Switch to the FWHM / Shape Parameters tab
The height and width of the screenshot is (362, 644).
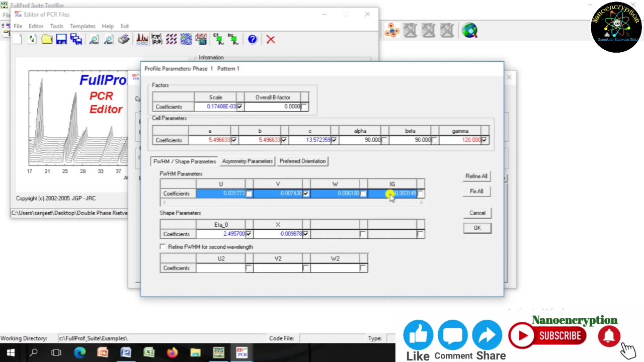click(184, 161)
